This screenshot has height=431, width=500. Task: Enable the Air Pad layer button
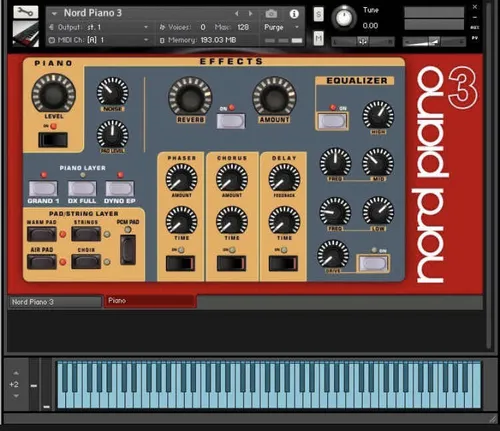(x=42, y=262)
